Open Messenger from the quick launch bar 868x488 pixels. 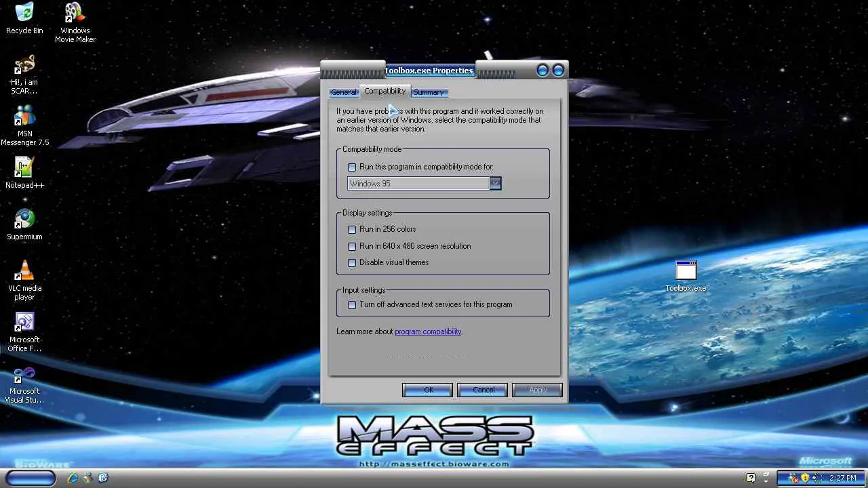[x=88, y=478]
